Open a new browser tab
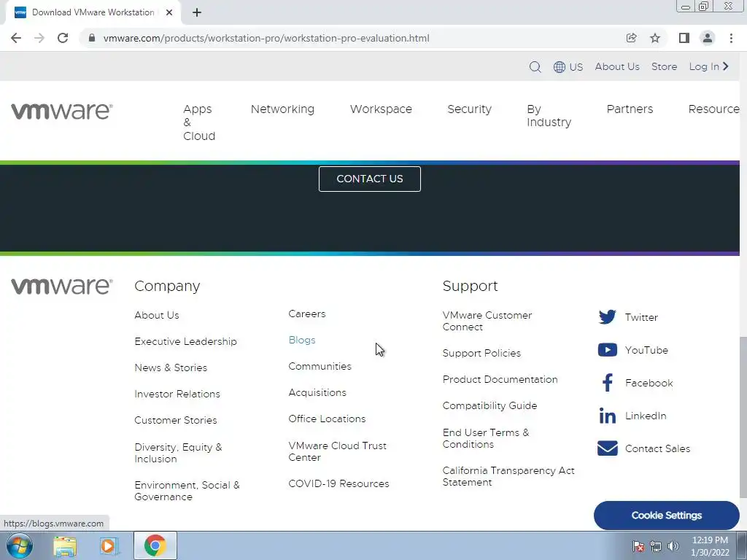The width and height of the screenshot is (747, 560). click(x=197, y=12)
